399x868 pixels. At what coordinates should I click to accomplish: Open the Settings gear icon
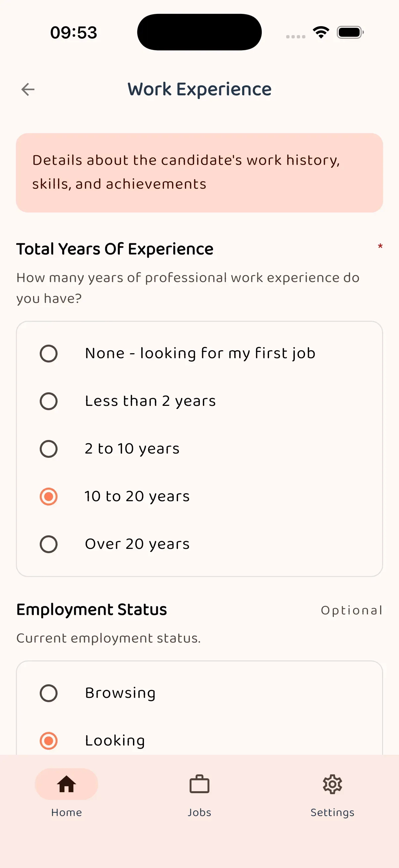tap(332, 784)
